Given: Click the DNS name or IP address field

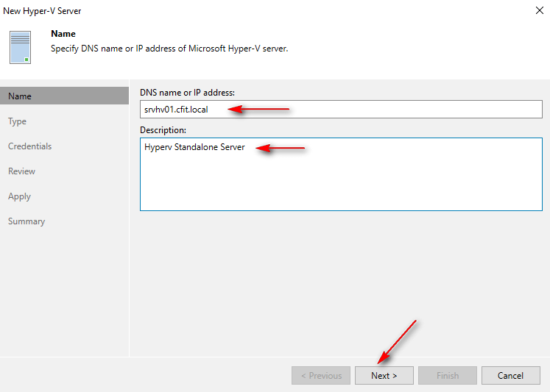Looking at the screenshot, I should click(341, 110).
